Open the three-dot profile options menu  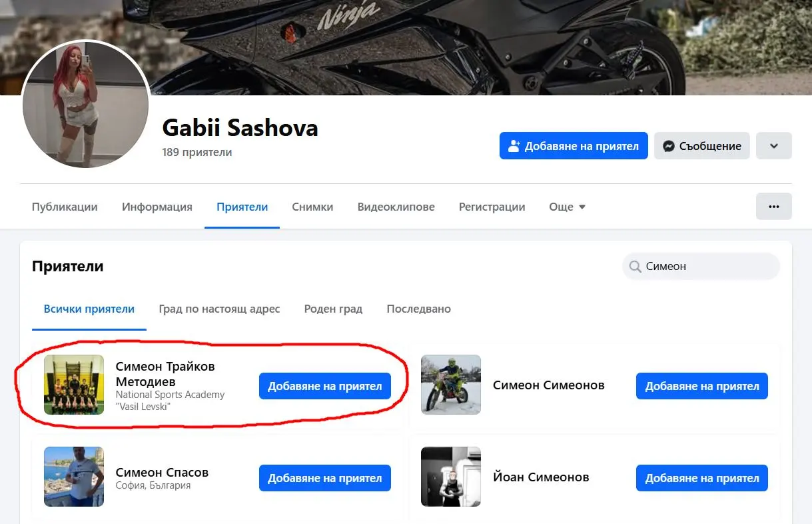773,207
